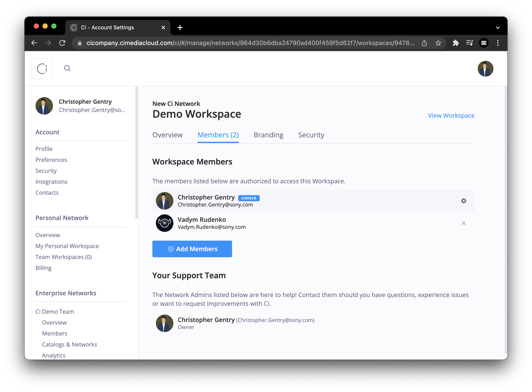Screen dimensions: 532x392
Task: Click the Add Members button
Action: tap(192, 249)
